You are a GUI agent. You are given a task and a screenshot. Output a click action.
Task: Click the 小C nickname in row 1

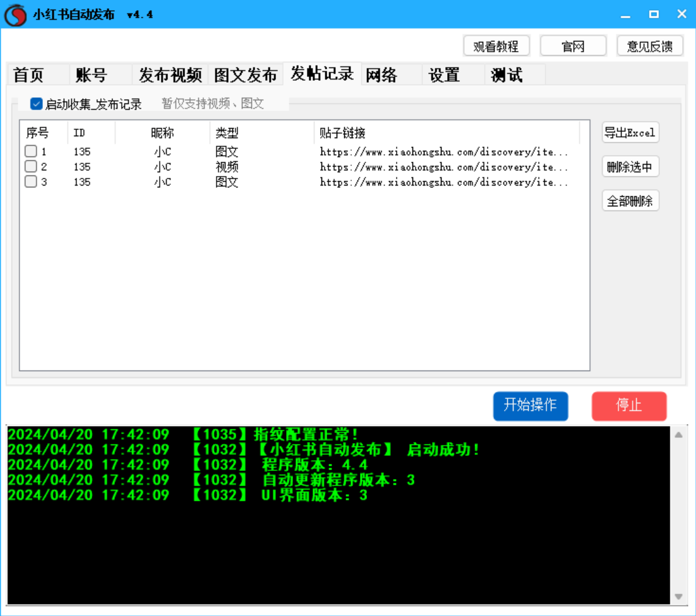[162, 151]
